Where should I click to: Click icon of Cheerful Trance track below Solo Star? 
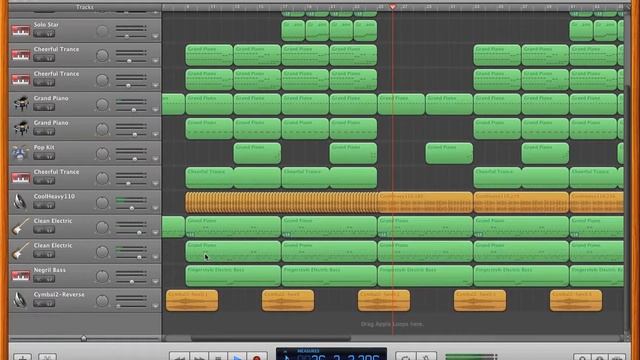[x=20, y=55]
